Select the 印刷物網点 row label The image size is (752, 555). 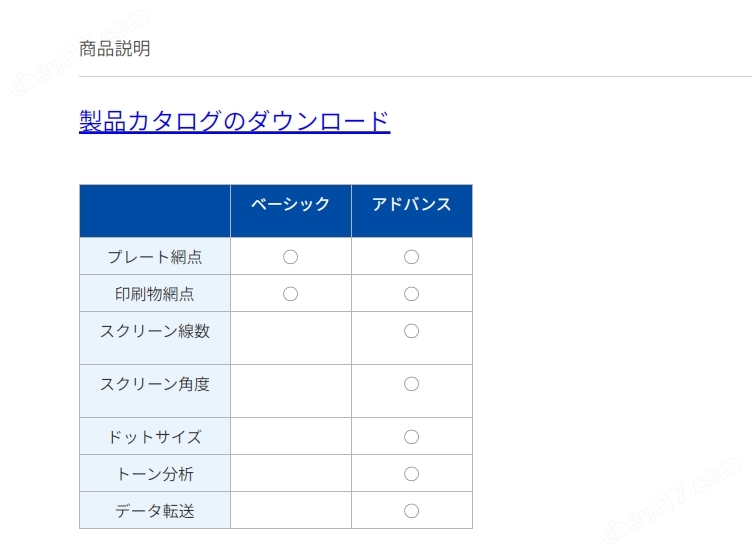(x=155, y=294)
